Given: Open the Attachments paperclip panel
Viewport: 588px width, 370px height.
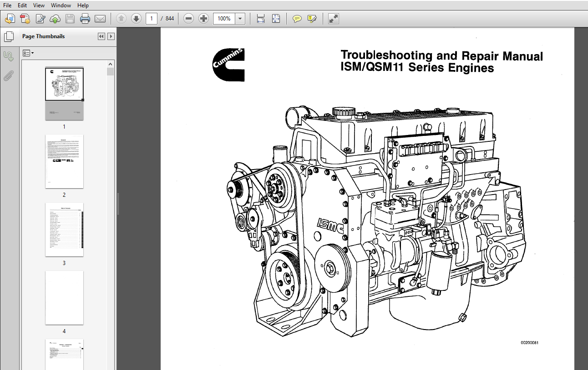Looking at the screenshot, I should tap(9, 75).
